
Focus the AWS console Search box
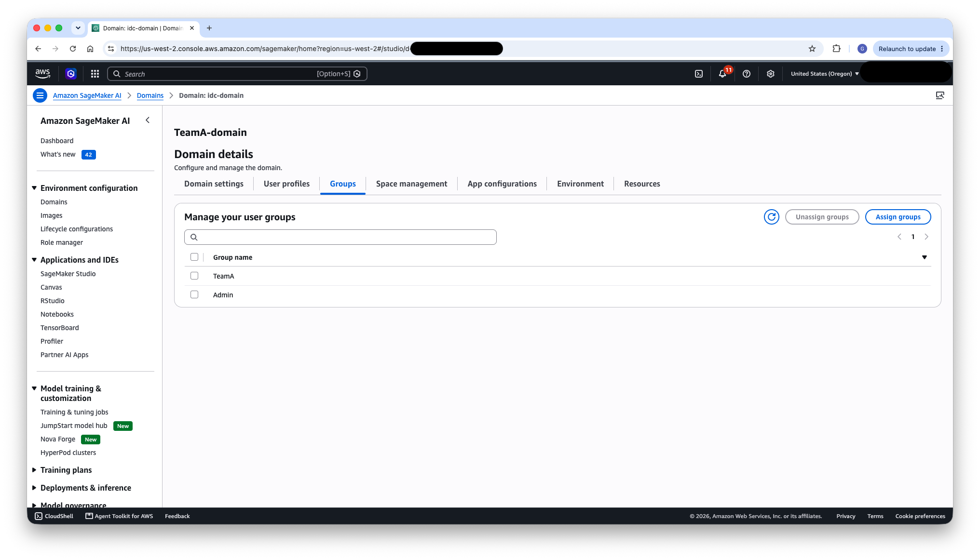(x=237, y=74)
